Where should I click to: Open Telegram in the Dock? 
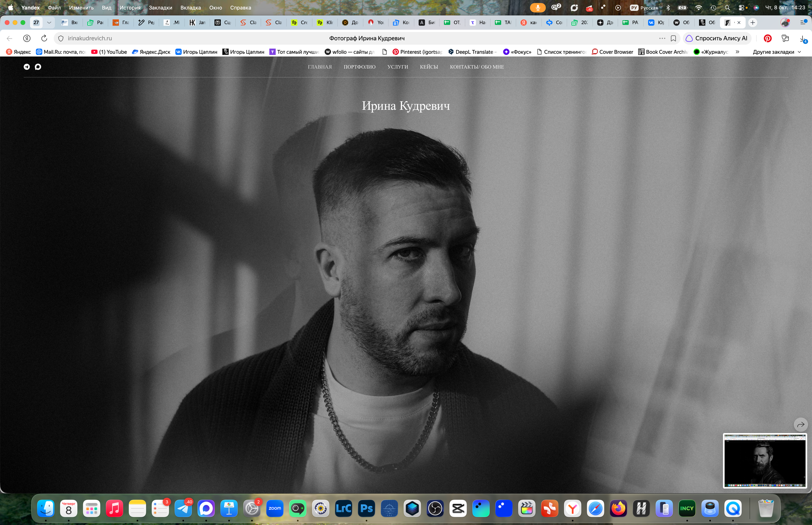pos(183,509)
